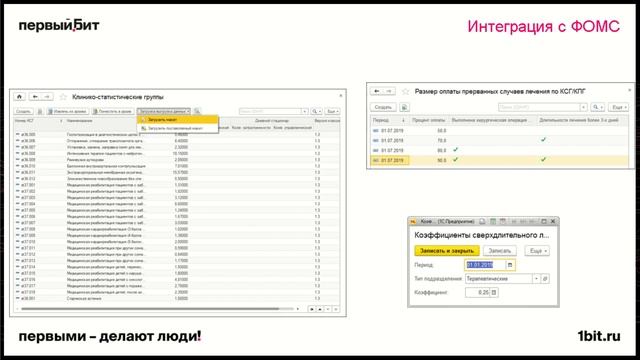Click the horizontal scrollbar in the Клинико-статистические группы window
The width and height of the screenshot is (640, 360).
tap(150, 309)
